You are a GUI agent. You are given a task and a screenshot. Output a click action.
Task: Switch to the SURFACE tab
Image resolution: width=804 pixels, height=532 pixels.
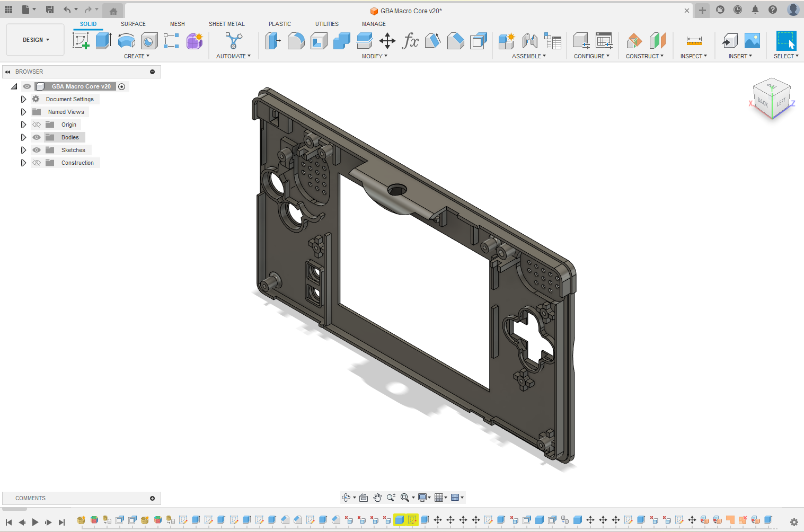pyautogui.click(x=133, y=24)
